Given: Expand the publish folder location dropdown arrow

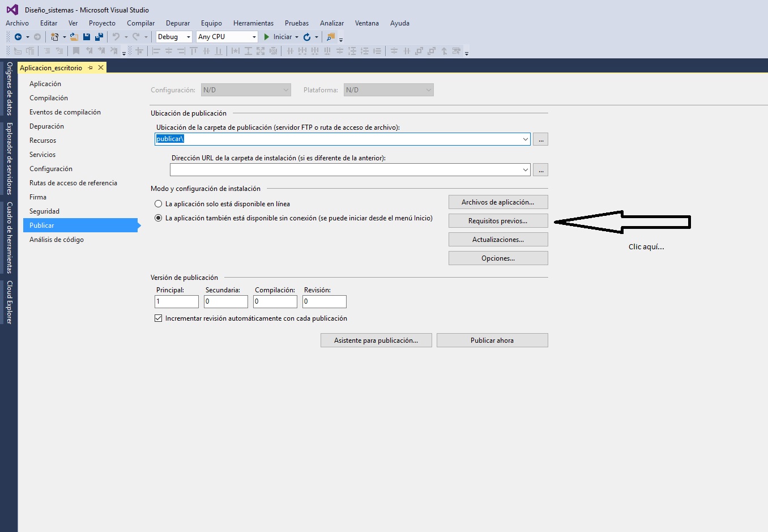Looking at the screenshot, I should [x=525, y=139].
